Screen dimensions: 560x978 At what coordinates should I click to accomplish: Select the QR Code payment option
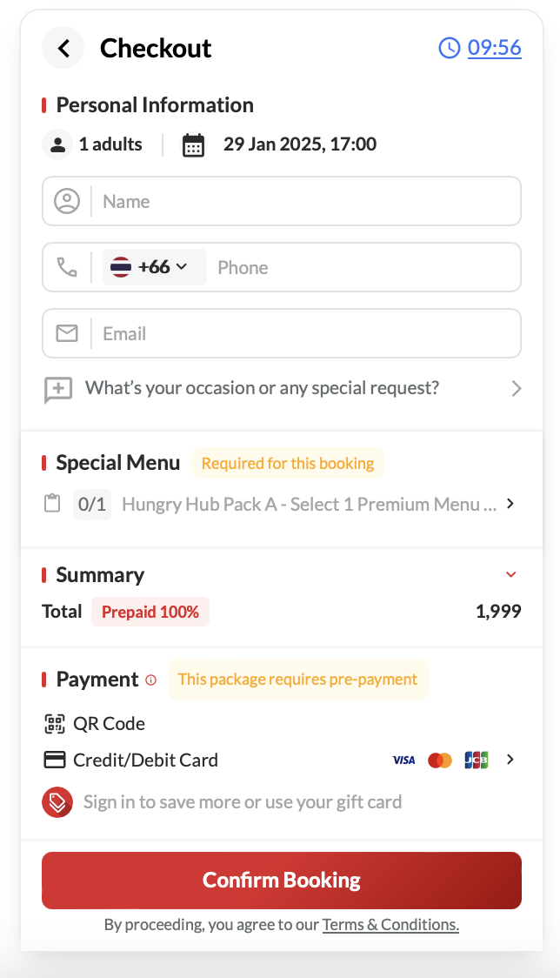109,724
